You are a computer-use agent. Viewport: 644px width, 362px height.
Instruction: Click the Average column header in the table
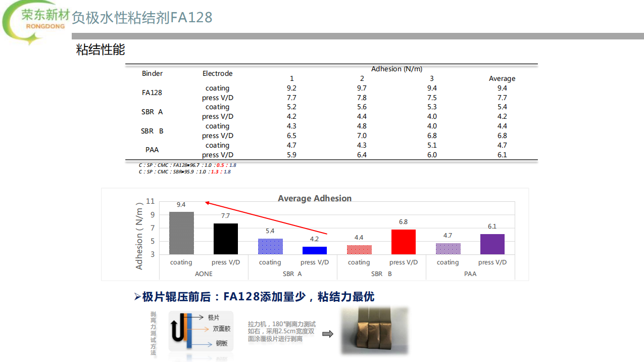(502, 78)
